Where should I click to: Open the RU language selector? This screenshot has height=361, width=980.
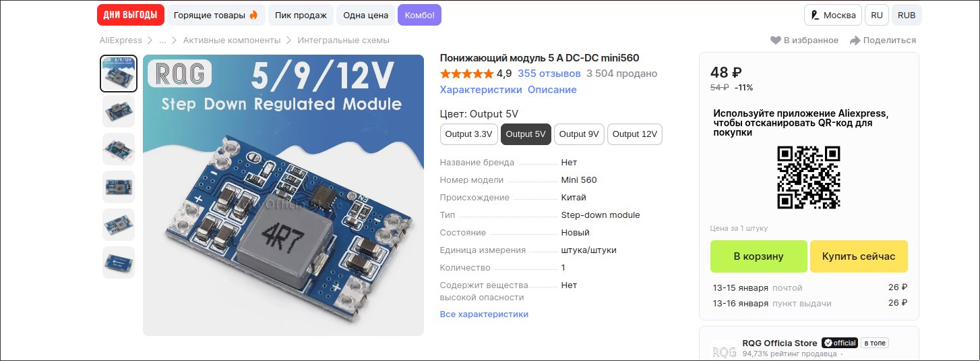pos(876,15)
